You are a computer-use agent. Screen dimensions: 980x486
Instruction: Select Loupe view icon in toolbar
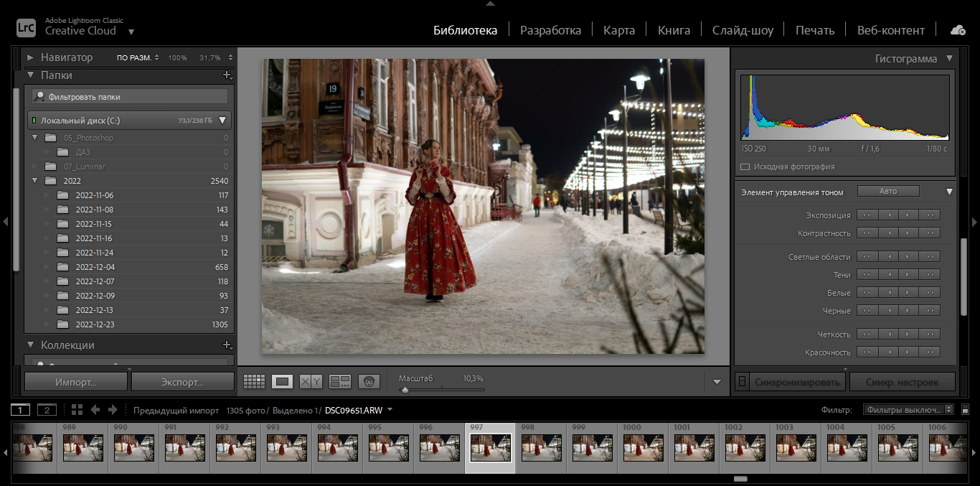(283, 382)
